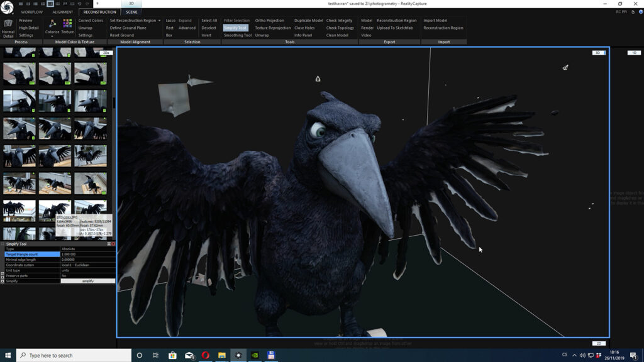This screenshot has width=644, height=362.
Task: Click the simplify button in tool panel
Action: (x=88, y=281)
